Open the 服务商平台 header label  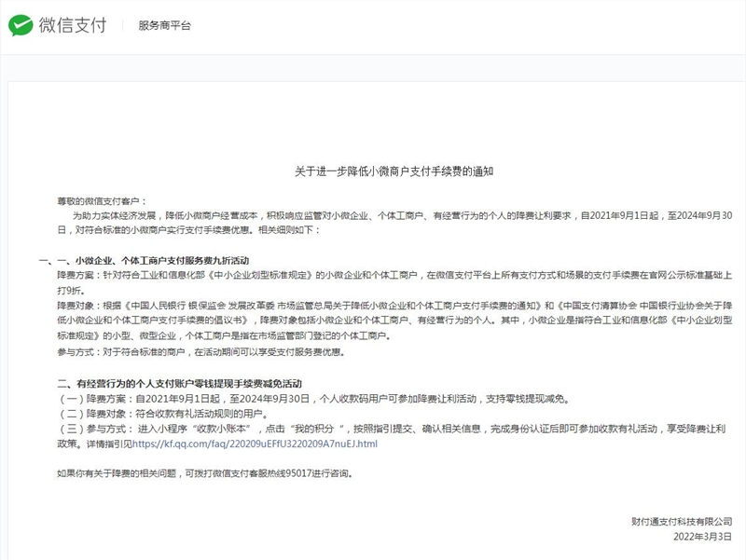point(164,26)
